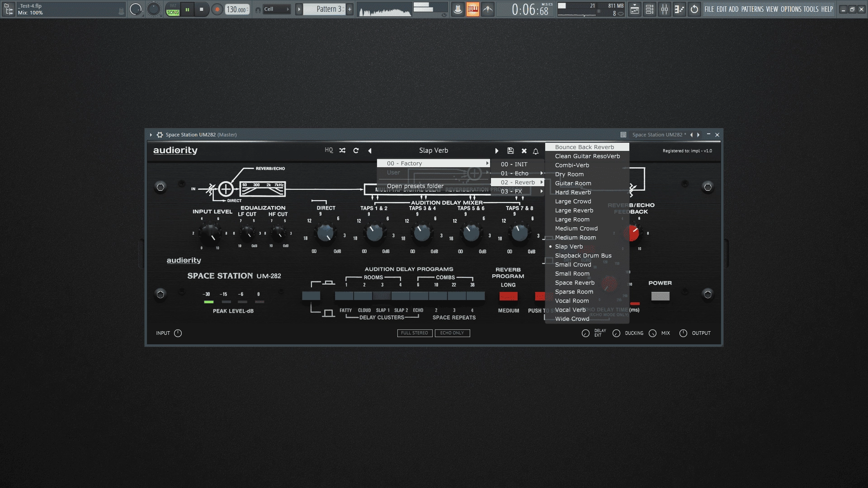Choose Large Crowd preset
868x488 pixels.
[587, 201]
